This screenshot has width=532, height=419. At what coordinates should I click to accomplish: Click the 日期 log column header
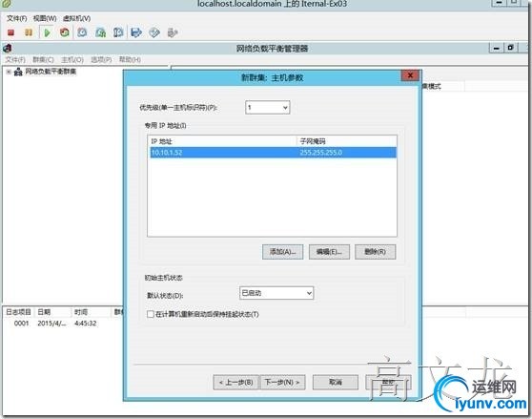click(52, 312)
